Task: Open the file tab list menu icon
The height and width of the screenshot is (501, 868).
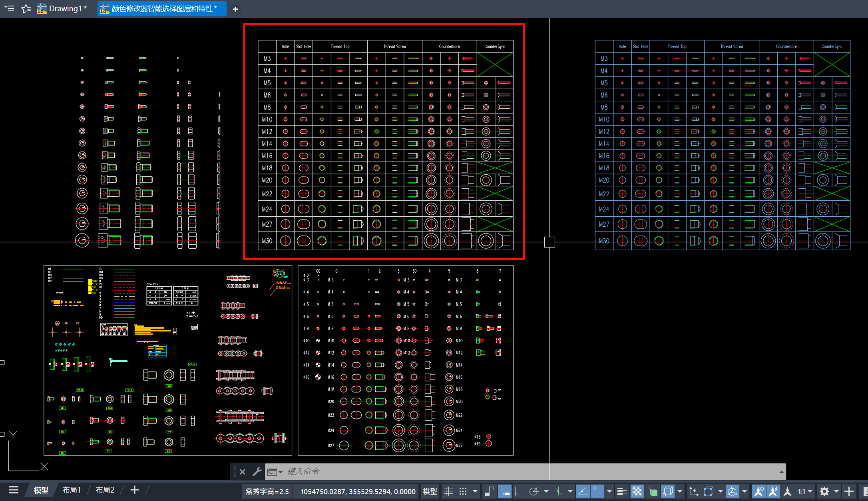Action: point(9,8)
